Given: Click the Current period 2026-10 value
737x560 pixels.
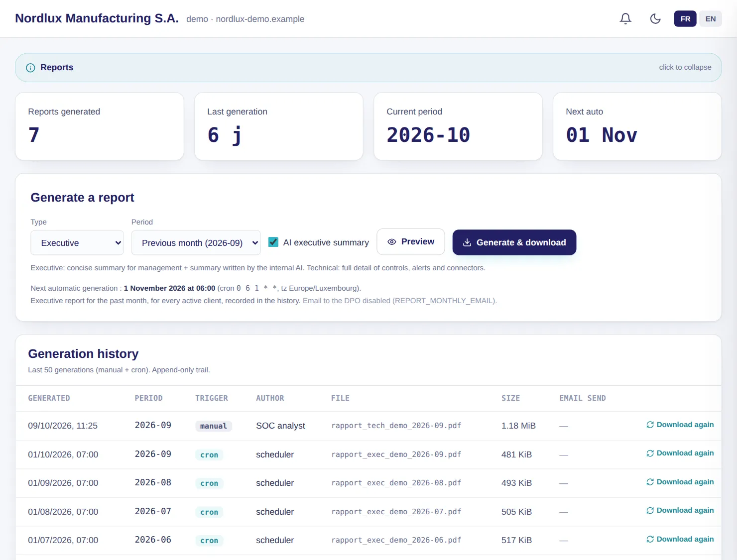Looking at the screenshot, I should coord(428,135).
